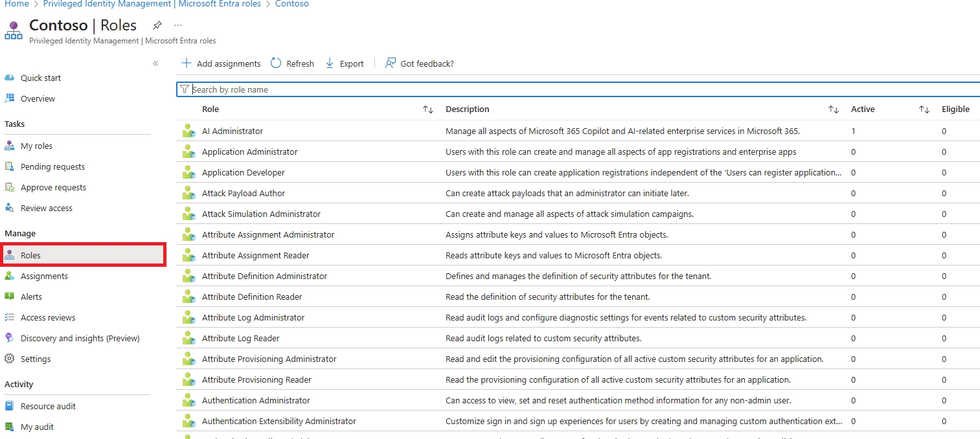980x439 pixels.
Task: Open Got feedback with the smiley icon
Action: (x=389, y=63)
